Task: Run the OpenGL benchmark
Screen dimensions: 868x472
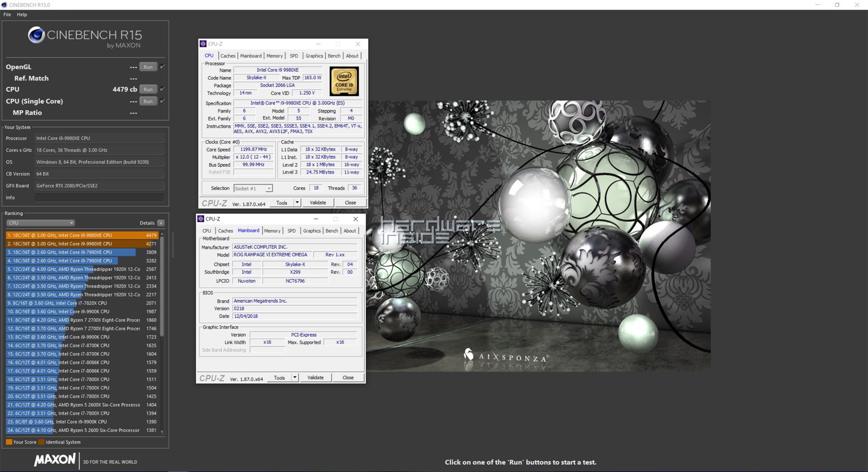Action: [148, 67]
